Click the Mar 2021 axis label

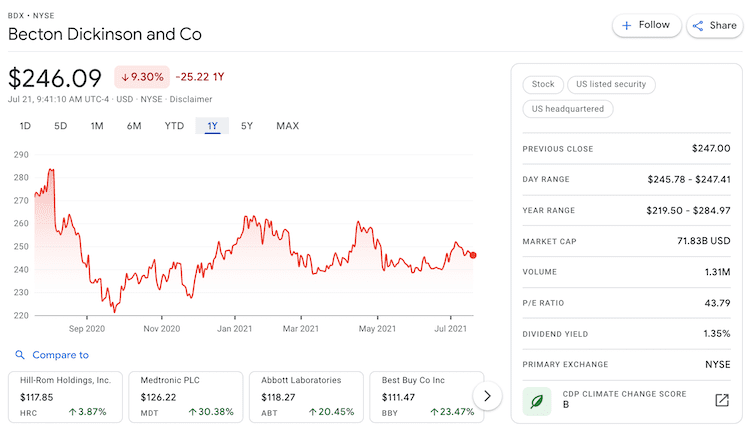(301, 328)
